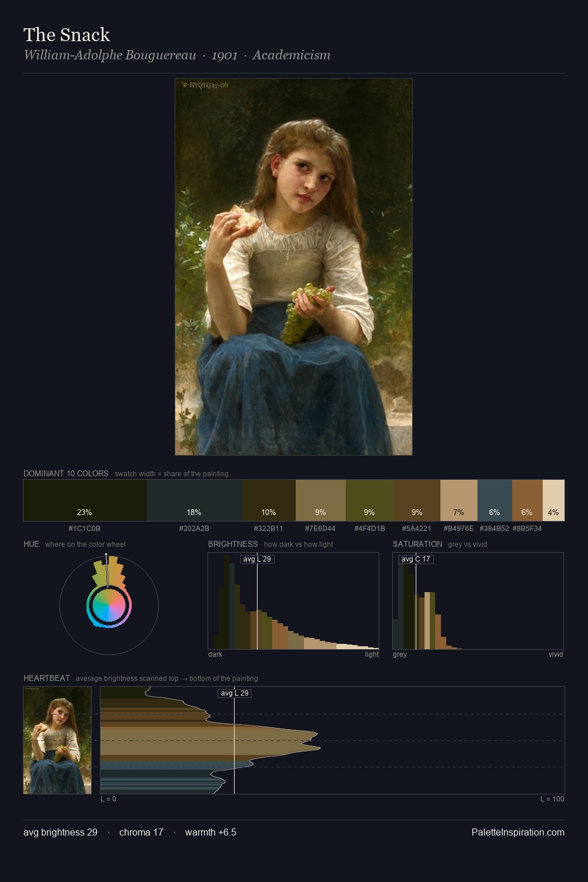
Task: Click 'warmth +6.5' in the footer
Action: click(x=211, y=832)
